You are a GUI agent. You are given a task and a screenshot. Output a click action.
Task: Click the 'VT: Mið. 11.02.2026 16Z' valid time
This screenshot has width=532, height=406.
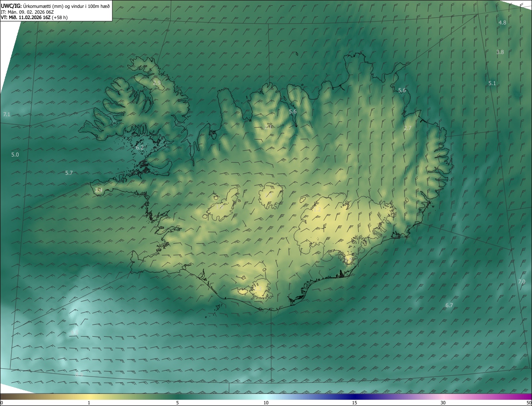[x=26, y=17]
